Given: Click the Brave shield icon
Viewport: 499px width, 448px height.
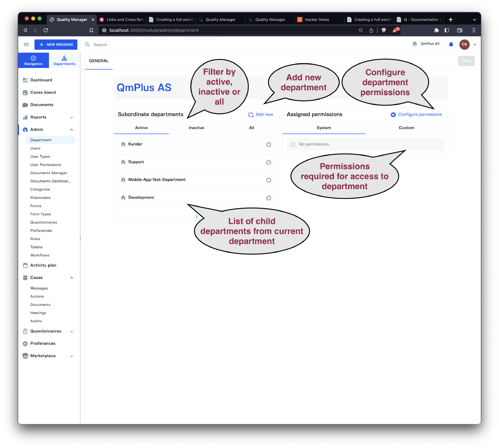Looking at the screenshot, I should 384,30.
